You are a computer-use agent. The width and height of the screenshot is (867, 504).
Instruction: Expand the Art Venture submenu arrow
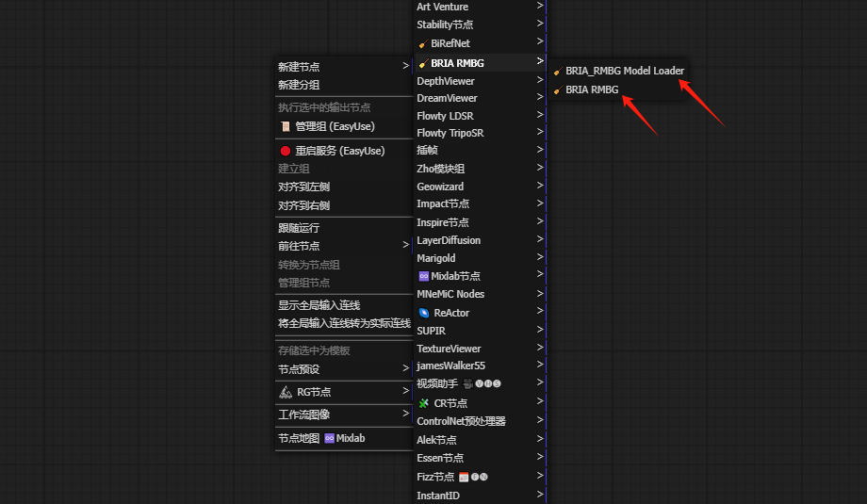[540, 6]
